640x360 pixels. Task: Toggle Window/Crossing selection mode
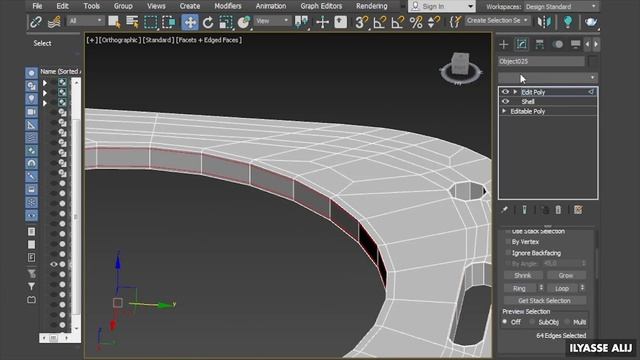pos(169,22)
